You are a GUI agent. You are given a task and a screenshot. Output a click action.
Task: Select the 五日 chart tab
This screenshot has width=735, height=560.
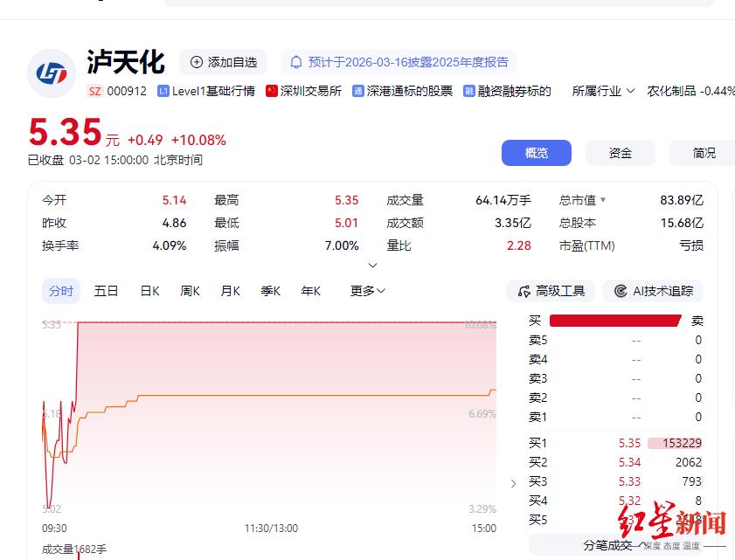pos(106,291)
